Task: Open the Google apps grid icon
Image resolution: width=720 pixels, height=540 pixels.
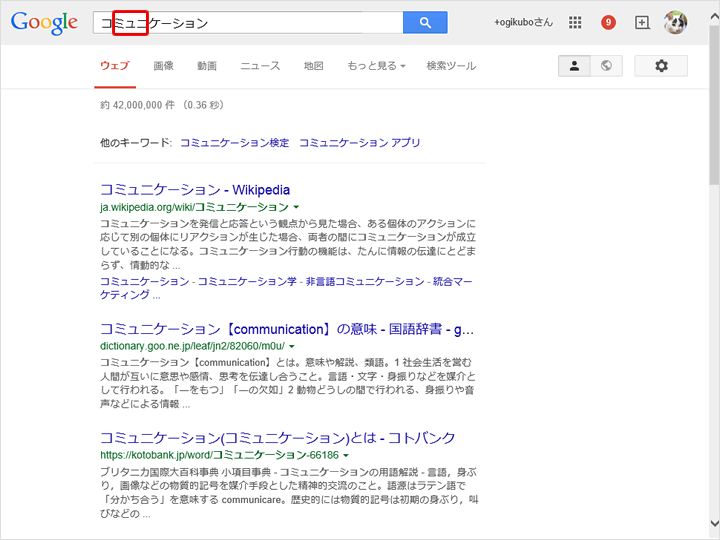Action: 575,22
